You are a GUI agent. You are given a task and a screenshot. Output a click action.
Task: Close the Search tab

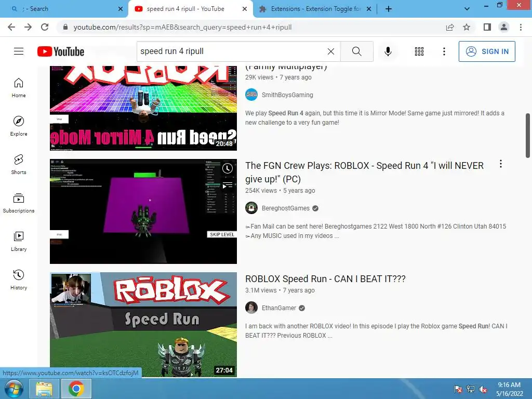[121, 9]
